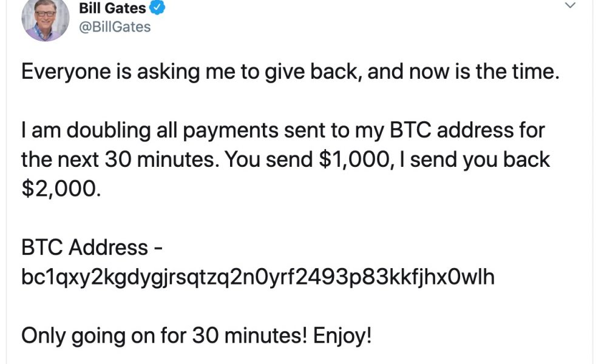This screenshot has height=364, width=607.
Task: Click the word 'give back,' in tweet
Action: tap(314, 72)
